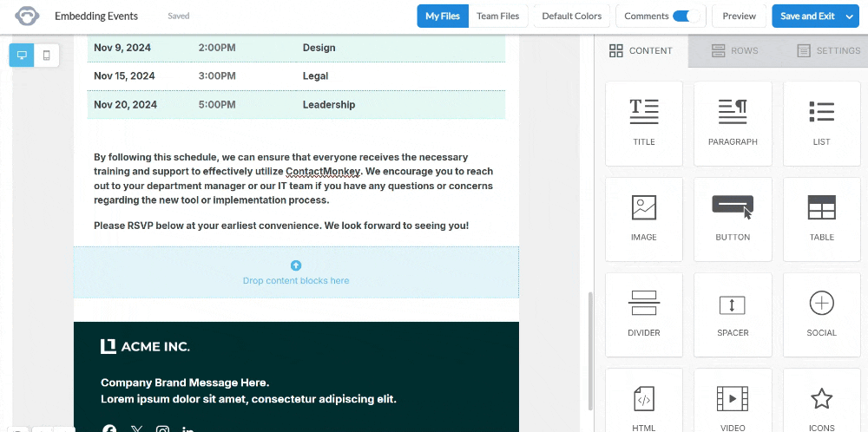Open the Rows tab
The height and width of the screenshot is (432, 868).
[x=734, y=51]
